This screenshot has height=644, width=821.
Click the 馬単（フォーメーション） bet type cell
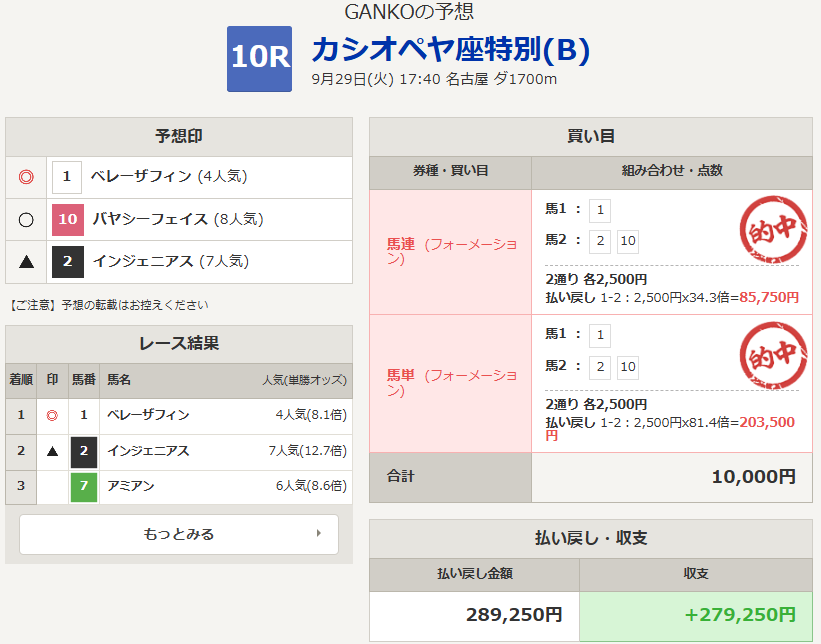[451, 383]
